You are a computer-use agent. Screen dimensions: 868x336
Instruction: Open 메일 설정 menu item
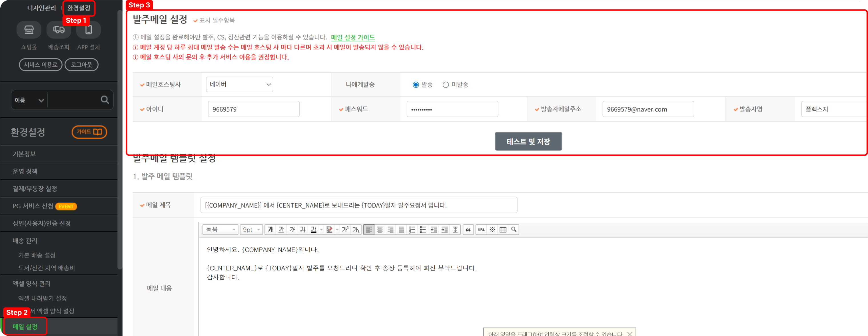(x=25, y=327)
